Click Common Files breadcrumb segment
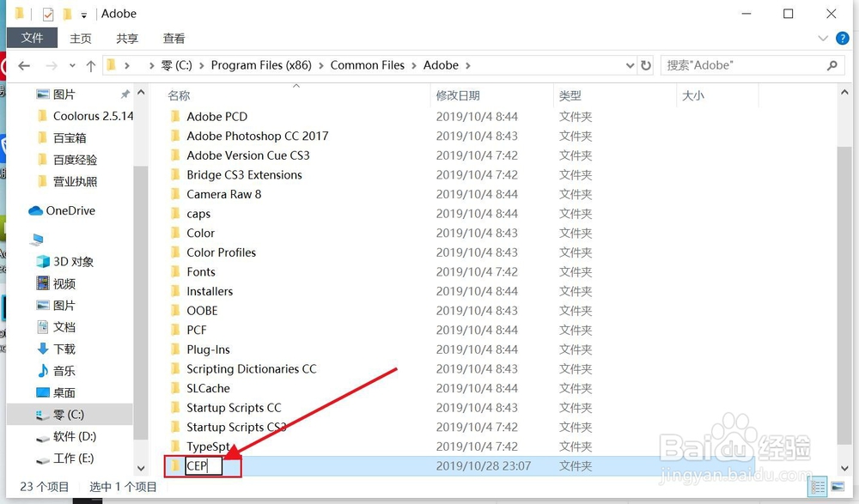The height and width of the screenshot is (504, 859). pyautogui.click(x=367, y=65)
